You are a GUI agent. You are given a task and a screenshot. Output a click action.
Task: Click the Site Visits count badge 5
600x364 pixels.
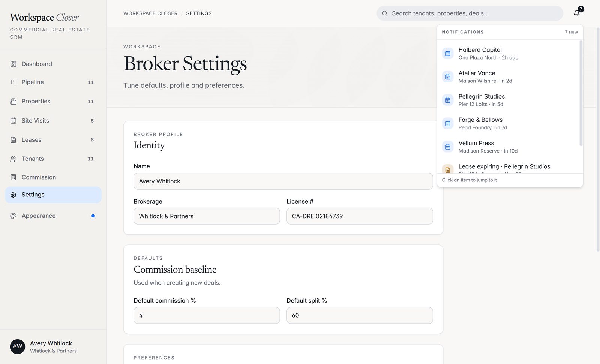click(92, 121)
